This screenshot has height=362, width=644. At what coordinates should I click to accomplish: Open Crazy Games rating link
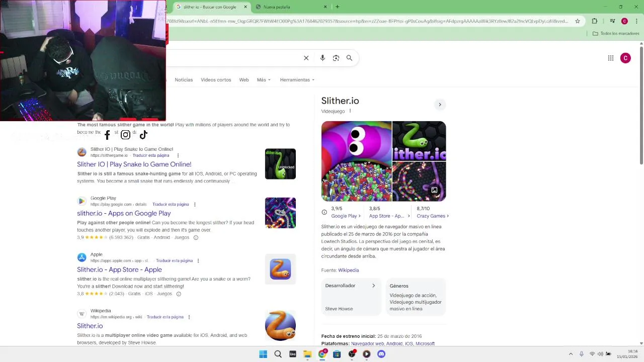433,216
